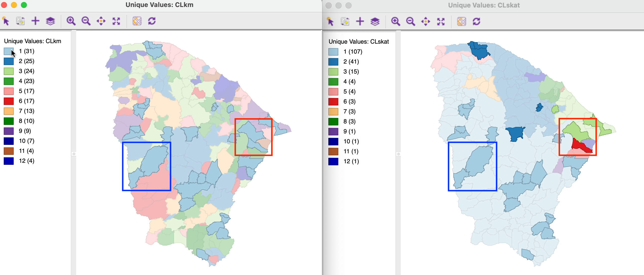The width and height of the screenshot is (644, 275).
Task: Click cluster 2 swatch in CLkm legend
Action: click(x=9, y=61)
